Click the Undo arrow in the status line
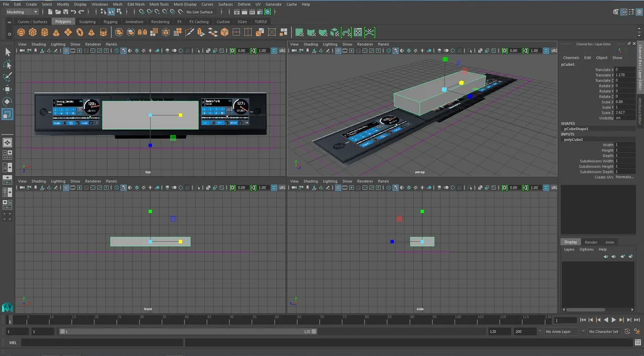 tap(73, 12)
